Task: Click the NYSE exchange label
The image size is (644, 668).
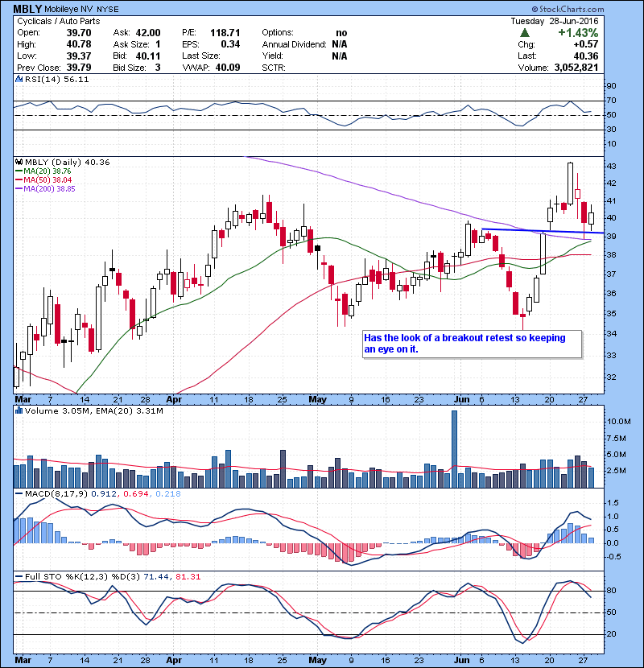Action: click(x=107, y=10)
